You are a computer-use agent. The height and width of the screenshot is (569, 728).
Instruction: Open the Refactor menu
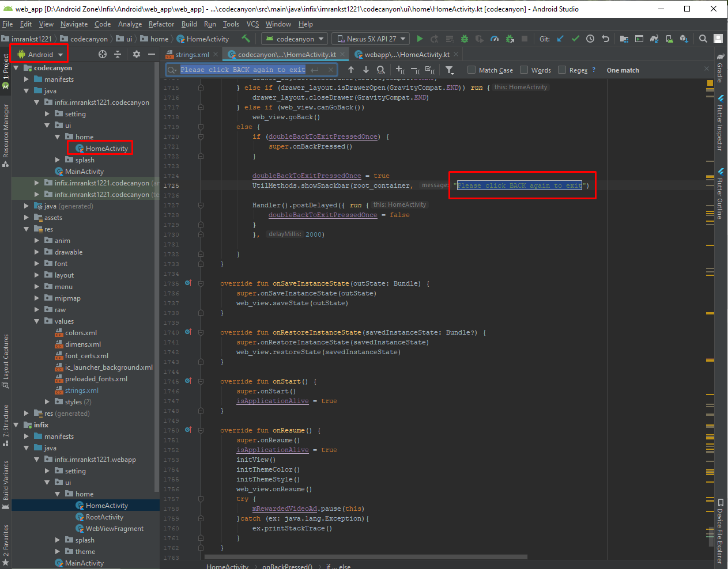[161, 24]
